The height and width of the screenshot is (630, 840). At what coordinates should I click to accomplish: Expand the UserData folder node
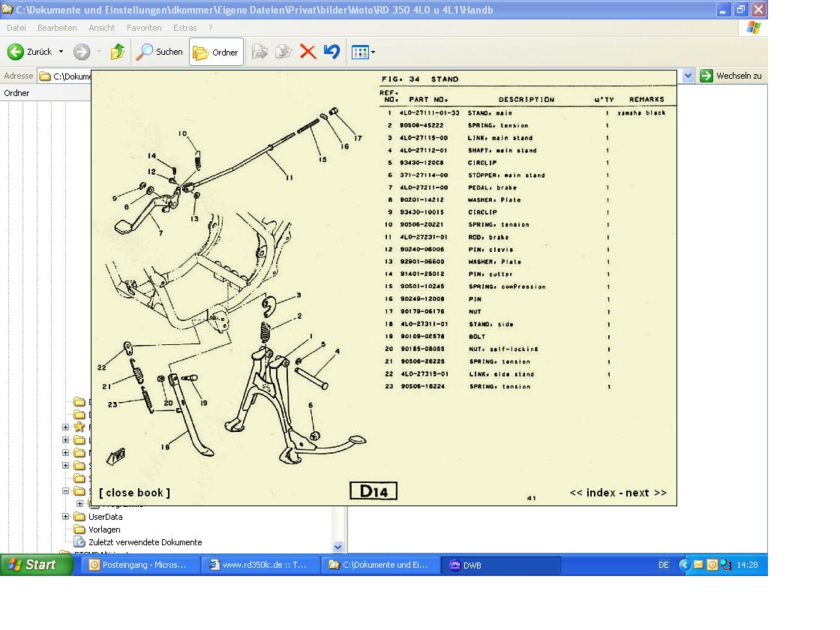(x=65, y=517)
